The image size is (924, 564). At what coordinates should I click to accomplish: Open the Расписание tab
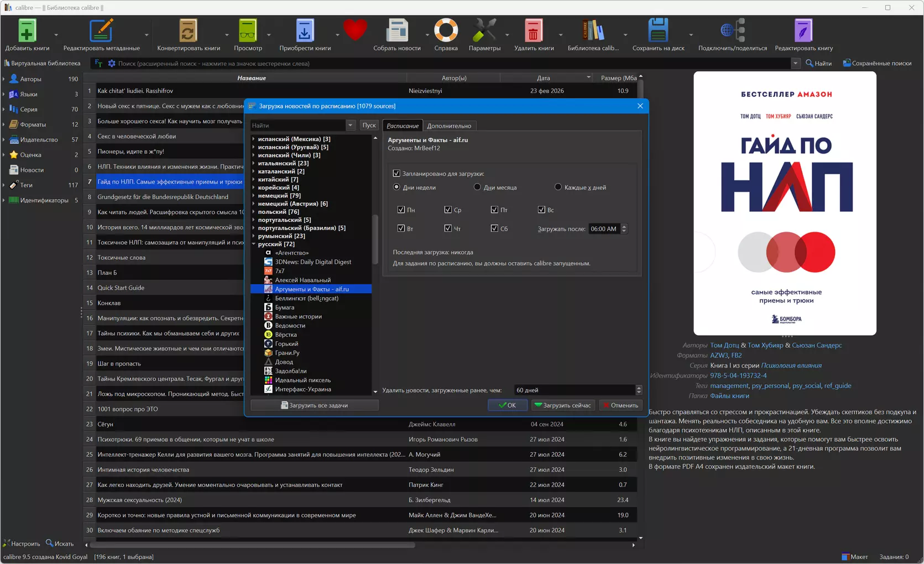pyautogui.click(x=403, y=126)
